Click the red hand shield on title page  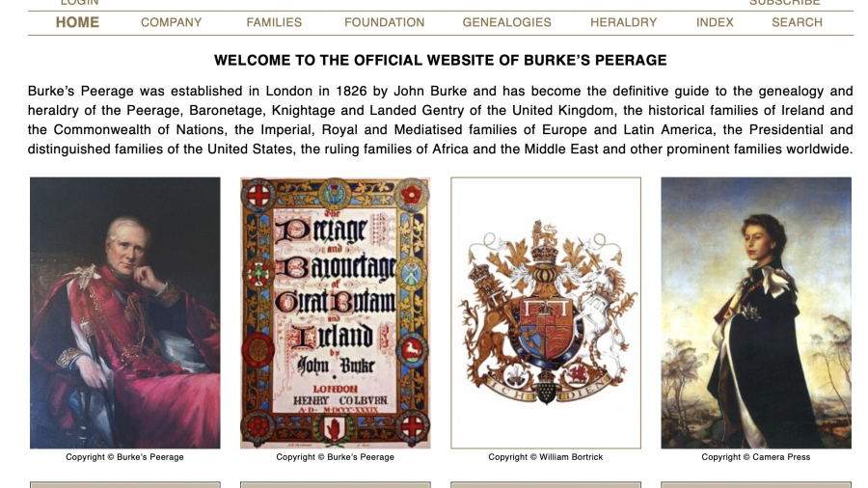click(335, 429)
